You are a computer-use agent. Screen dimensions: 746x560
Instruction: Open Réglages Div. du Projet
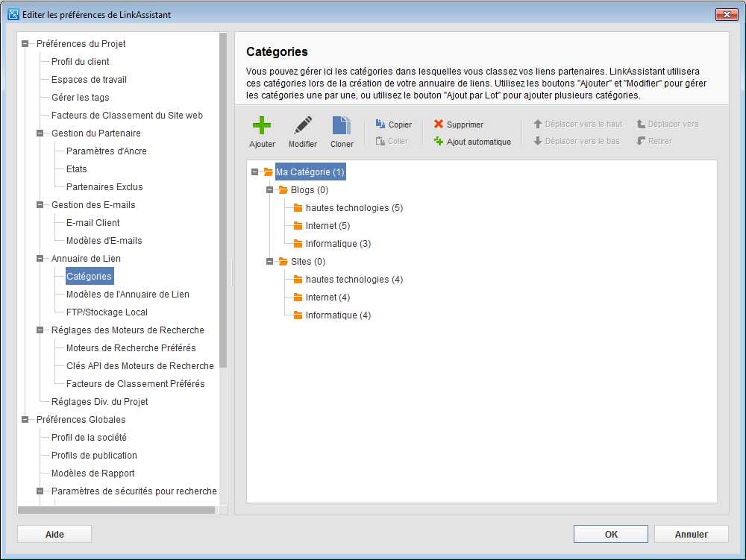(100, 402)
